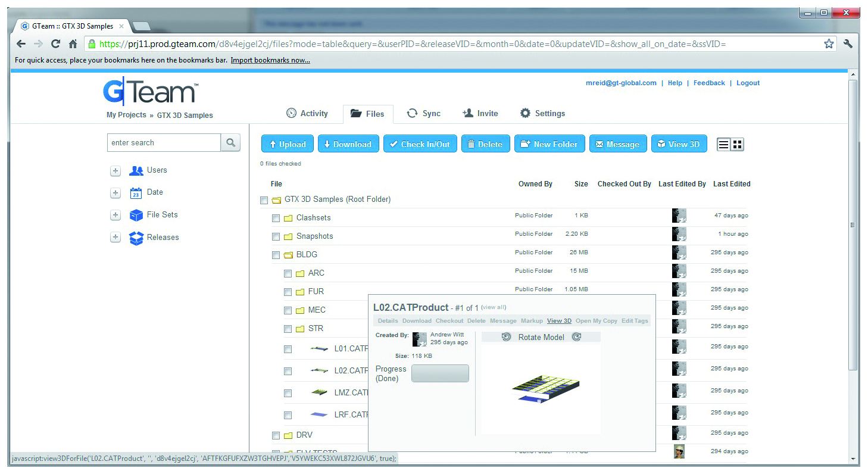
Task: Switch to grid view layout icon
Action: pos(737,144)
